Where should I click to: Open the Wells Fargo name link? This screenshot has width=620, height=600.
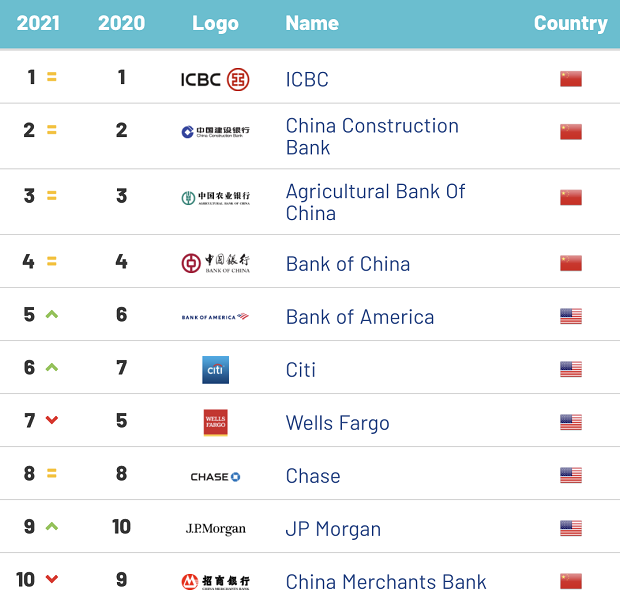[x=337, y=423]
